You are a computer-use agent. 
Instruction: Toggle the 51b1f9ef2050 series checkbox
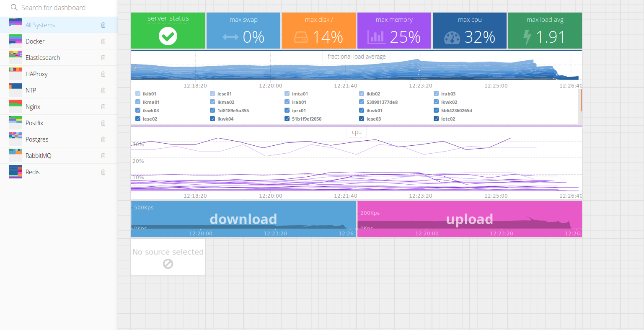click(x=287, y=119)
